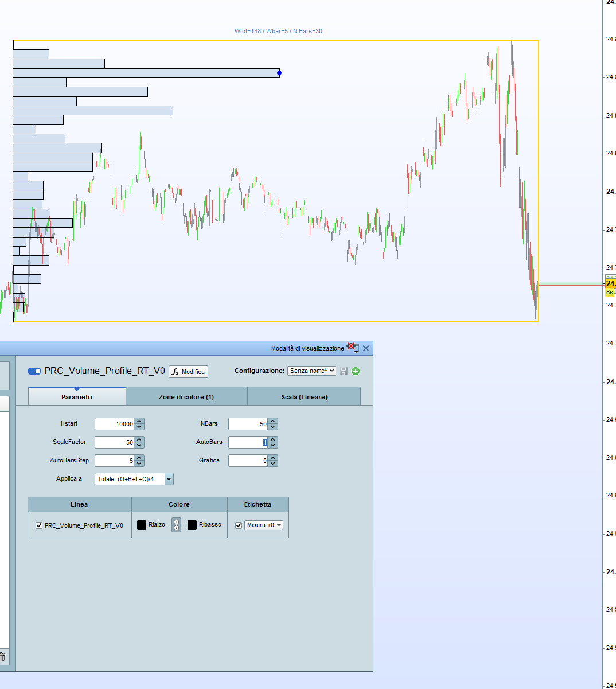Image resolution: width=616 pixels, height=689 pixels.
Task: Toggle the PRC_Volume_Profile_RT_V0 line checkbox
Action: click(x=39, y=525)
